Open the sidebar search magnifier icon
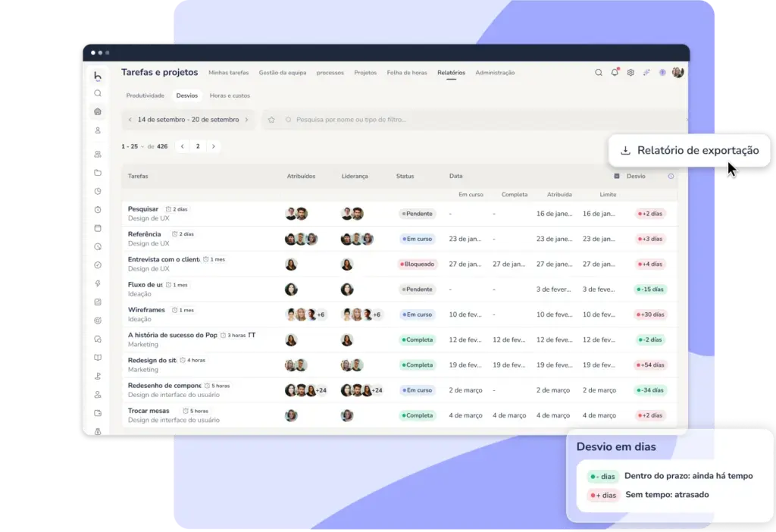 click(98, 93)
